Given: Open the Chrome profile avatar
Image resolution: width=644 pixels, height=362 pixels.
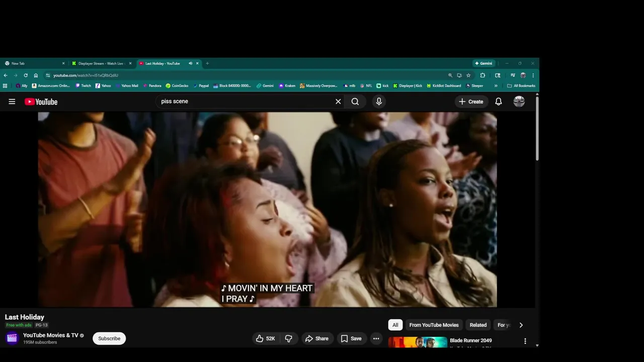Looking at the screenshot, I should (523, 75).
